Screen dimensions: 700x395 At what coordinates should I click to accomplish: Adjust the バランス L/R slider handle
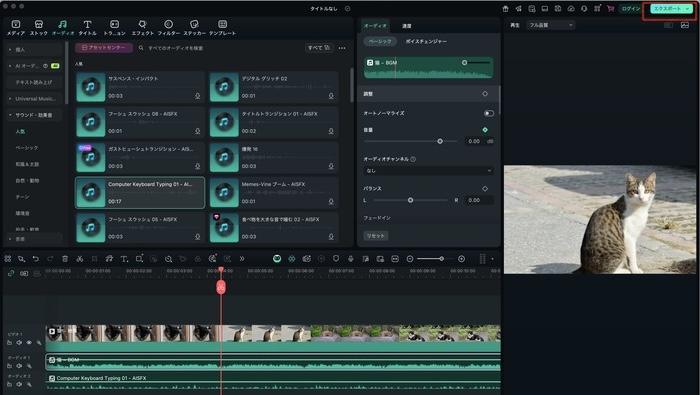410,200
